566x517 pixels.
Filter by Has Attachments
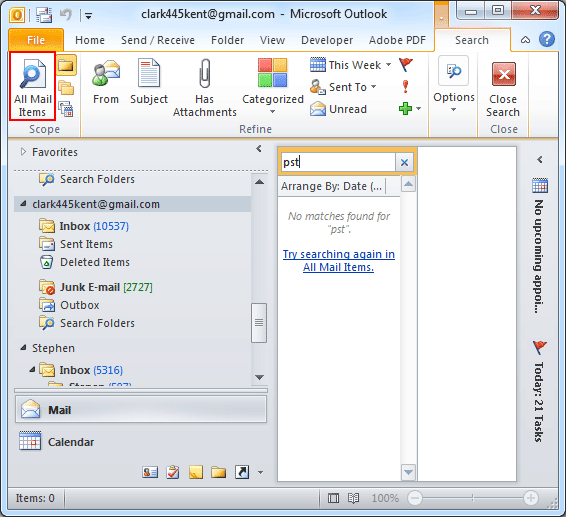[x=205, y=88]
